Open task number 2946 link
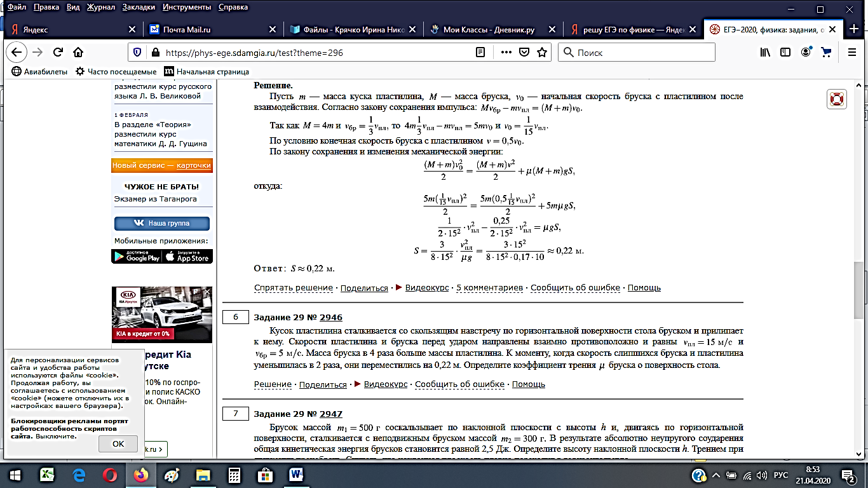868x488 pixels. pyautogui.click(x=331, y=318)
